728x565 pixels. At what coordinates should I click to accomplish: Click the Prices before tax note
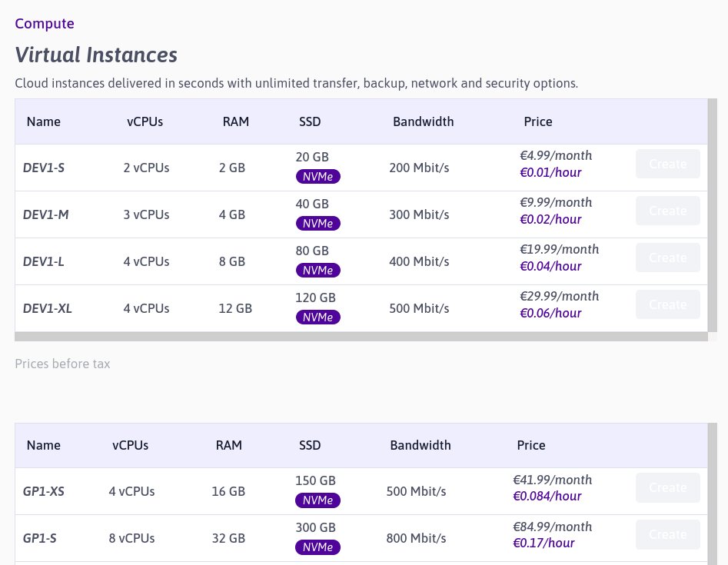[x=63, y=364]
